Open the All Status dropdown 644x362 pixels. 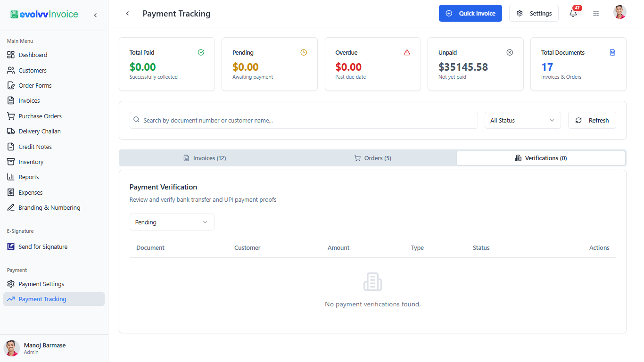click(522, 120)
